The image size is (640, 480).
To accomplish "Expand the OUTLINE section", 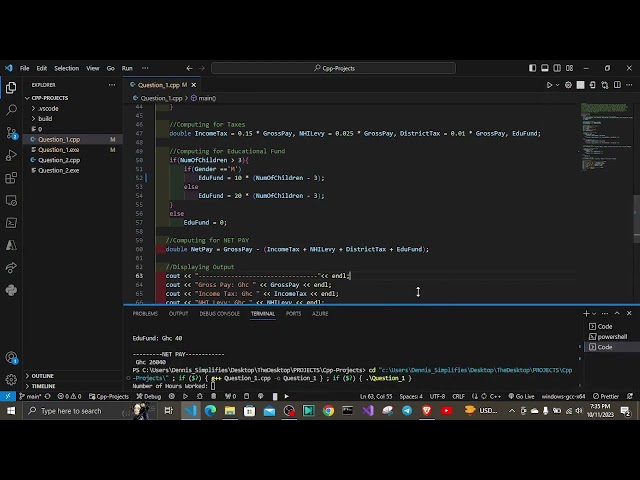I will 72,376.
